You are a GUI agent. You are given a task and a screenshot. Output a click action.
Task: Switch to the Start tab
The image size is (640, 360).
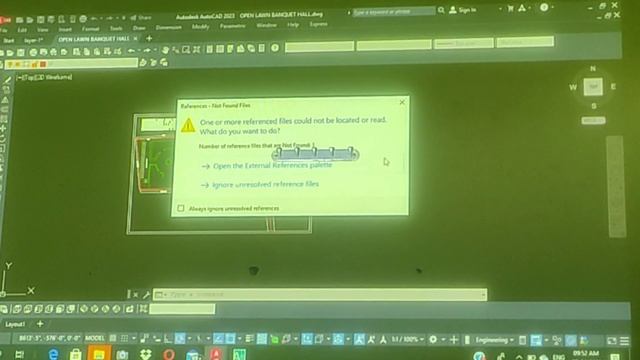pos(9,40)
